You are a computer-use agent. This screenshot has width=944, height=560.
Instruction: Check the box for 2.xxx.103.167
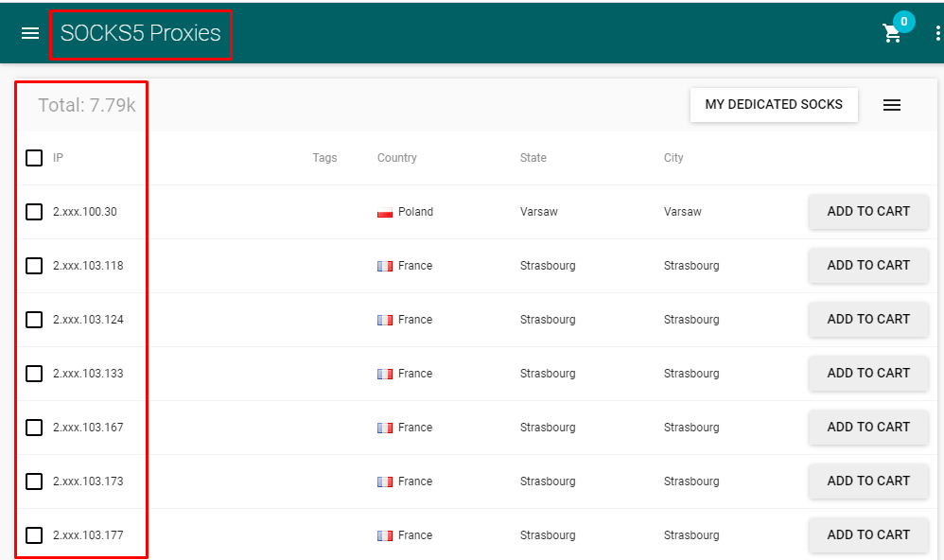click(34, 428)
